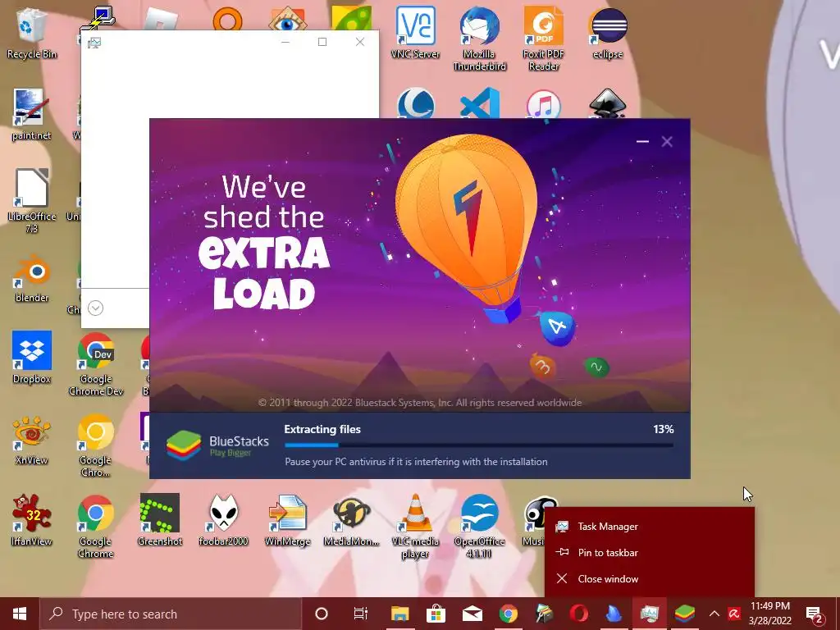Open the OpenOffice 4.1.11 desktop shortcut
The height and width of the screenshot is (630, 840).
[x=479, y=527]
